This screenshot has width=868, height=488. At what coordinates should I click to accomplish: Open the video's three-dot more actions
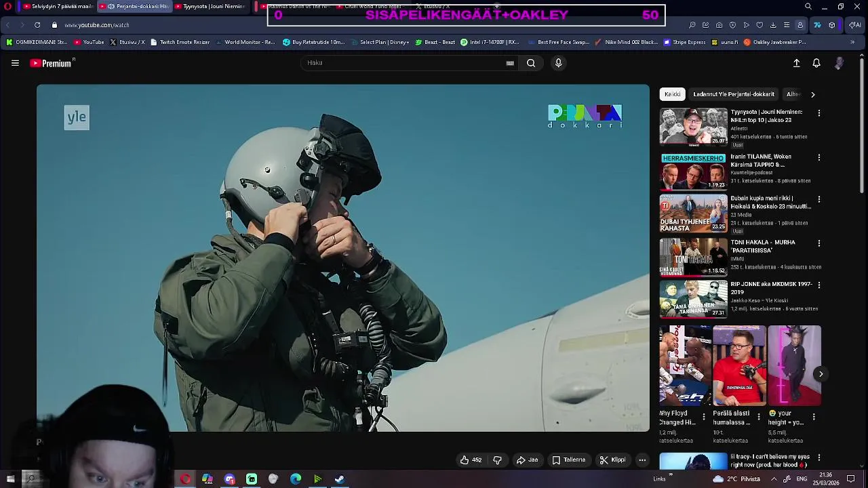tap(642, 460)
